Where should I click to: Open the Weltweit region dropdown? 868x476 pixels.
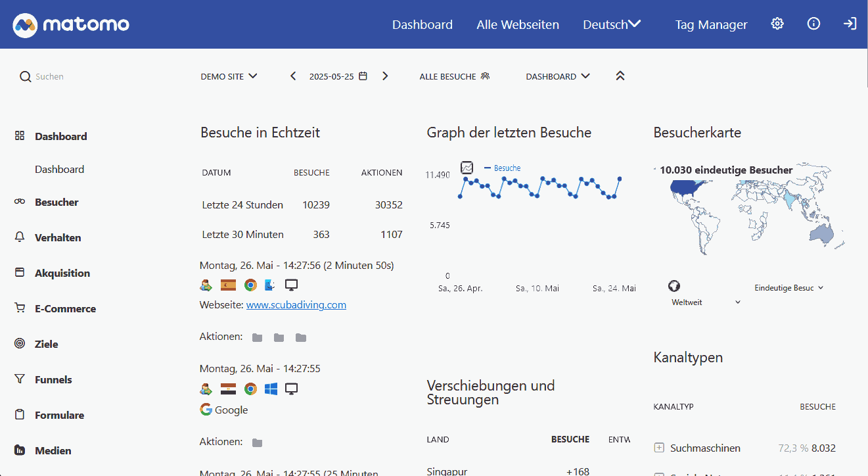point(706,302)
